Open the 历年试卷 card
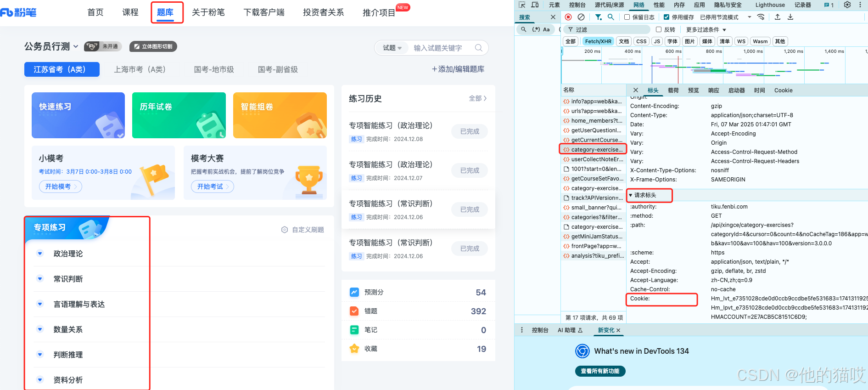The height and width of the screenshot is (390, 868). pyautogui.click(x=179, y=115)
